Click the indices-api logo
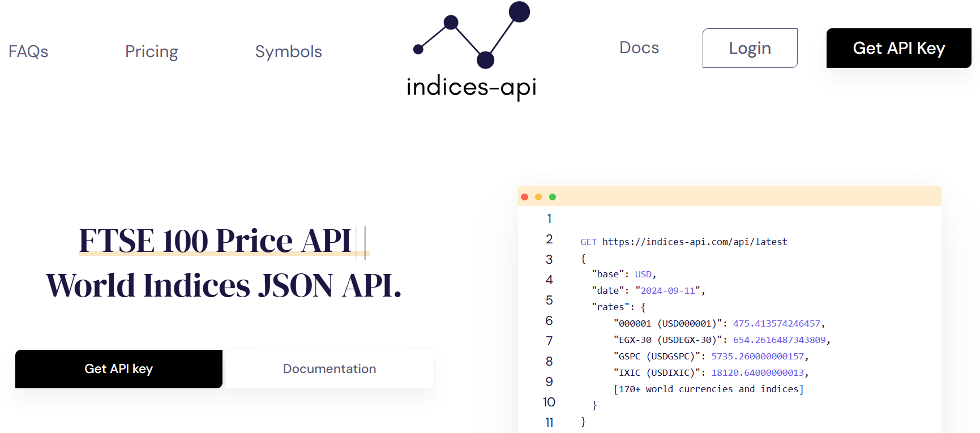980x433 pixels. pyautogui.click(x=472, y=51)
